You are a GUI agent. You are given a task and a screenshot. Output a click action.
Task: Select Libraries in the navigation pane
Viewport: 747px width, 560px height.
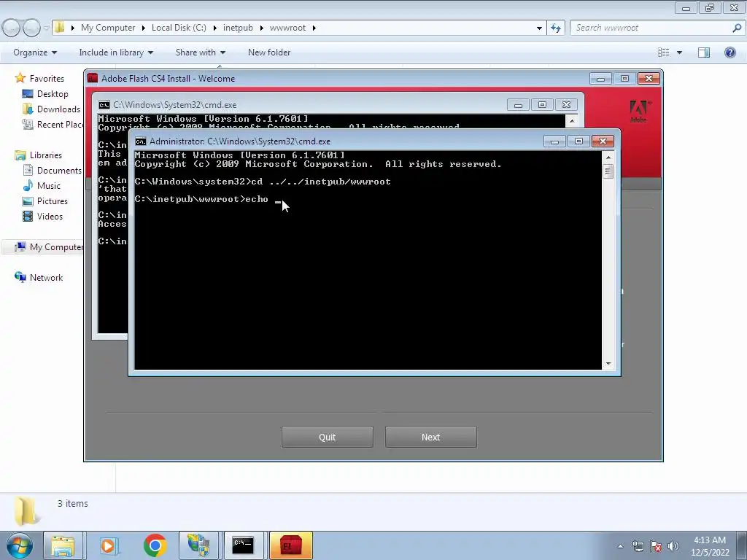tap(46, 155)
